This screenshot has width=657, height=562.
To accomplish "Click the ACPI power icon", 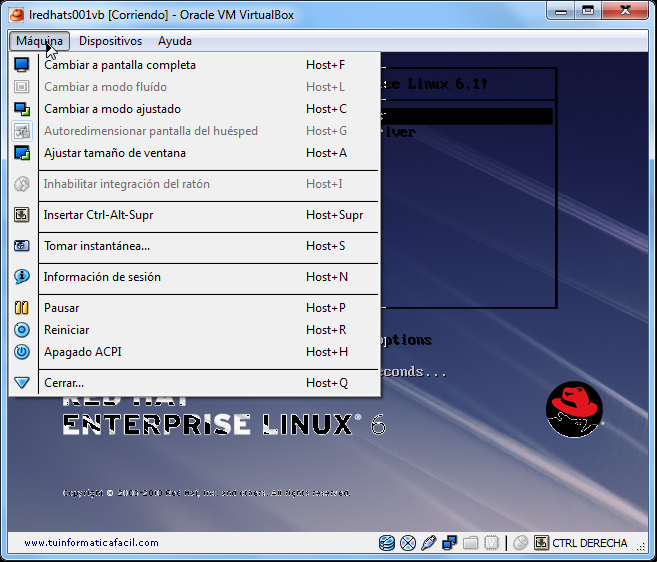I will [x=22, y=352].
